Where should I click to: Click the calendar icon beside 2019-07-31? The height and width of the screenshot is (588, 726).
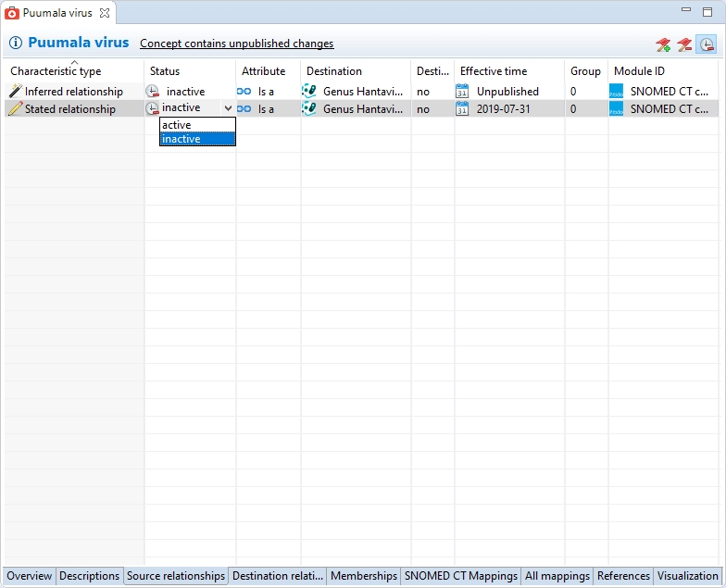[463, 109]
